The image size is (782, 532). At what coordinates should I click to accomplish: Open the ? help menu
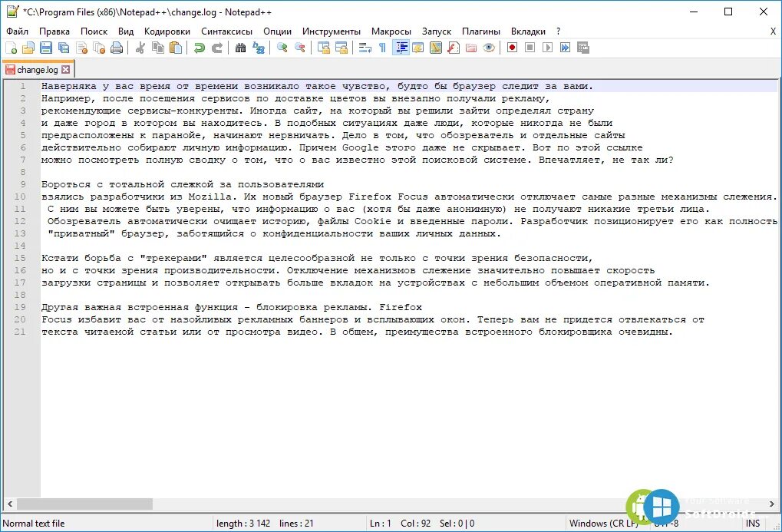[558, 31]
